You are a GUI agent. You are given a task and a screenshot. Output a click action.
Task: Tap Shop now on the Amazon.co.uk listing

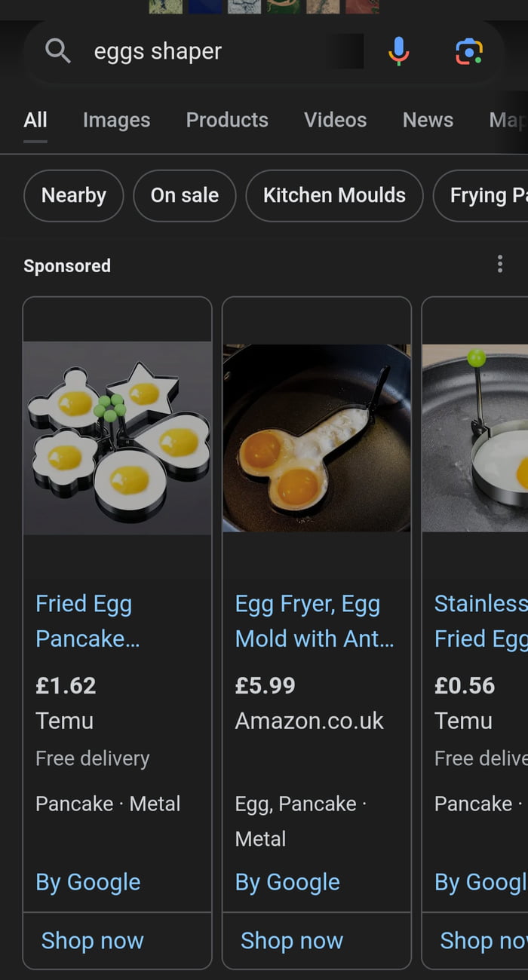[x=292, y=940]
